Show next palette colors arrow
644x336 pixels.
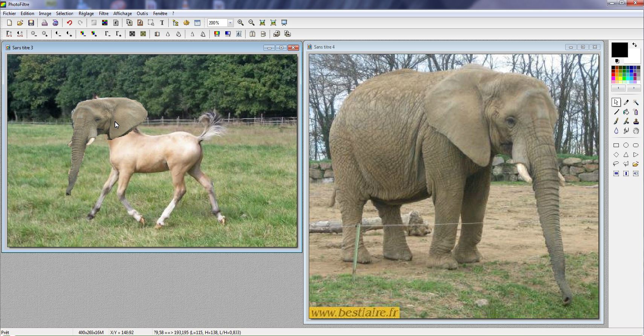click(633, 88)
